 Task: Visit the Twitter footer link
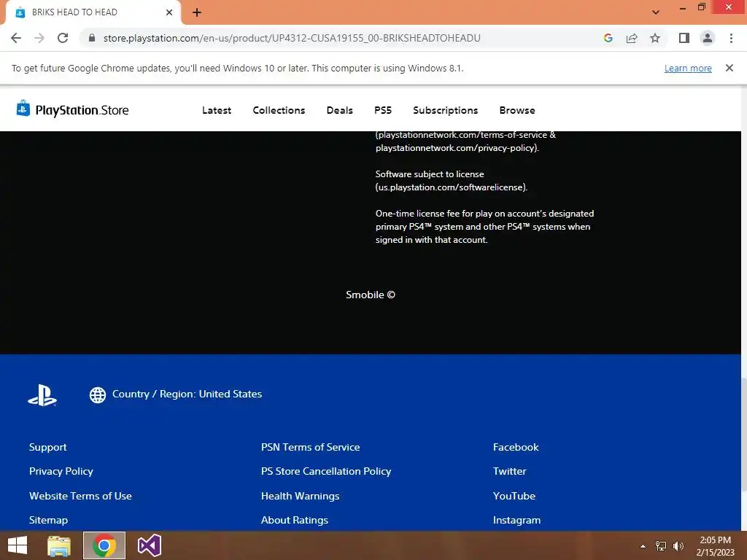510,471
